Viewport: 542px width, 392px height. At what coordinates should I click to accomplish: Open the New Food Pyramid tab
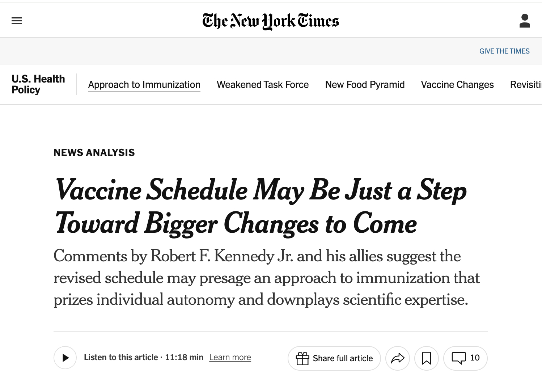point(365,85)
